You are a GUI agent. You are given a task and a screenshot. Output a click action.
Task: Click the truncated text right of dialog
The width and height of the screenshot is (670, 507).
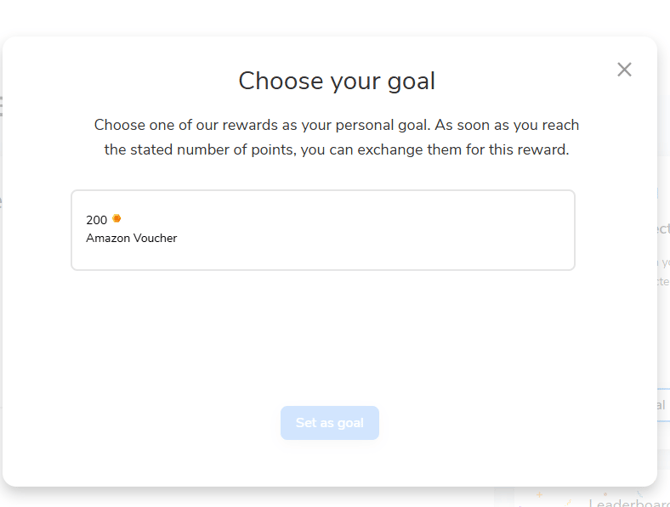click(x=663, y=228)
